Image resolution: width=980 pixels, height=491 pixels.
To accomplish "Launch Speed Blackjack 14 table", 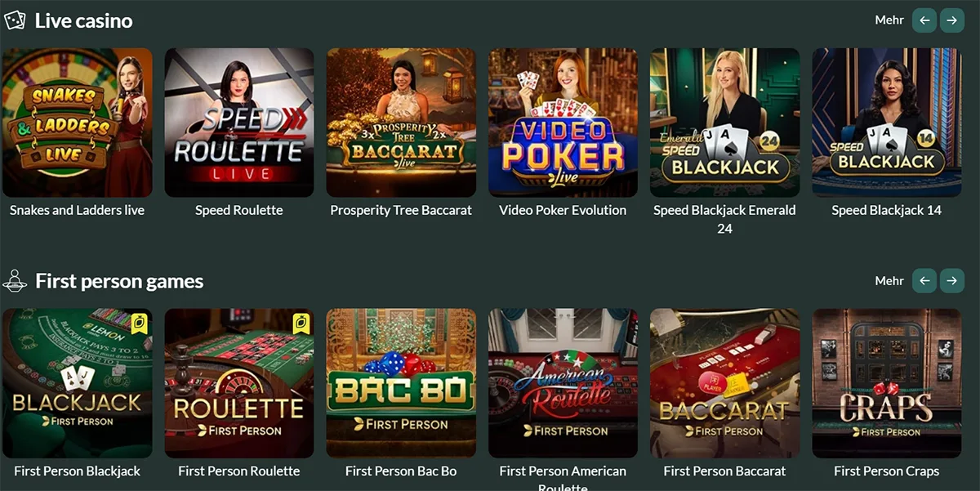I will click(x=887, y=123).
